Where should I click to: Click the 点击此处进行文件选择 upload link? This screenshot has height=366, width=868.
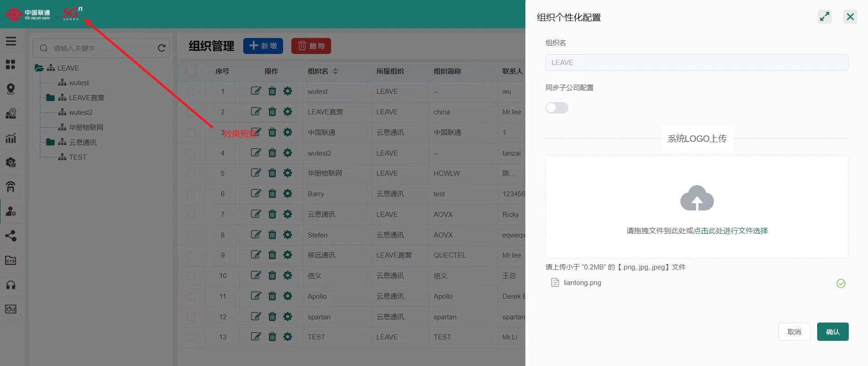(x=731, y=231)
